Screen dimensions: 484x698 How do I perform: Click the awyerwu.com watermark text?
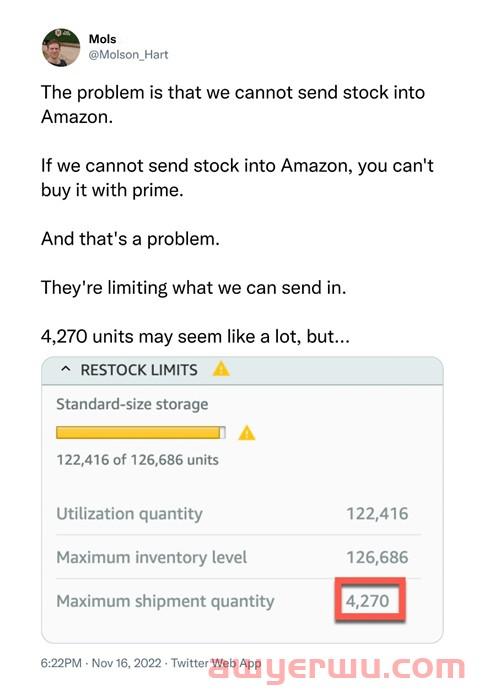tap(337, 669)
